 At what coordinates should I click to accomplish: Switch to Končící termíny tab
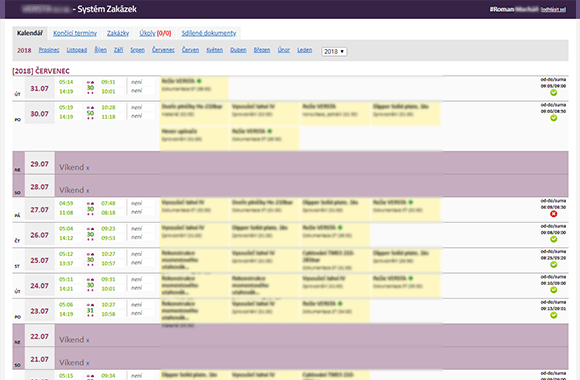[x=75, y=33]
